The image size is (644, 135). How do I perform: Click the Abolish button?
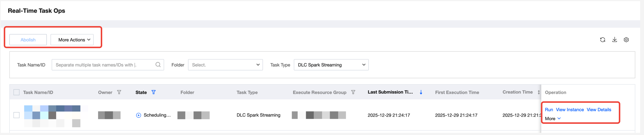tap(28, 40)
